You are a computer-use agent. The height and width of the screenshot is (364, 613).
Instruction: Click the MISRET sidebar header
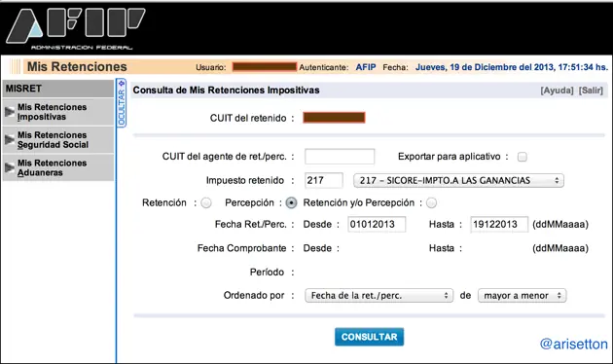(x=58, y=89)
